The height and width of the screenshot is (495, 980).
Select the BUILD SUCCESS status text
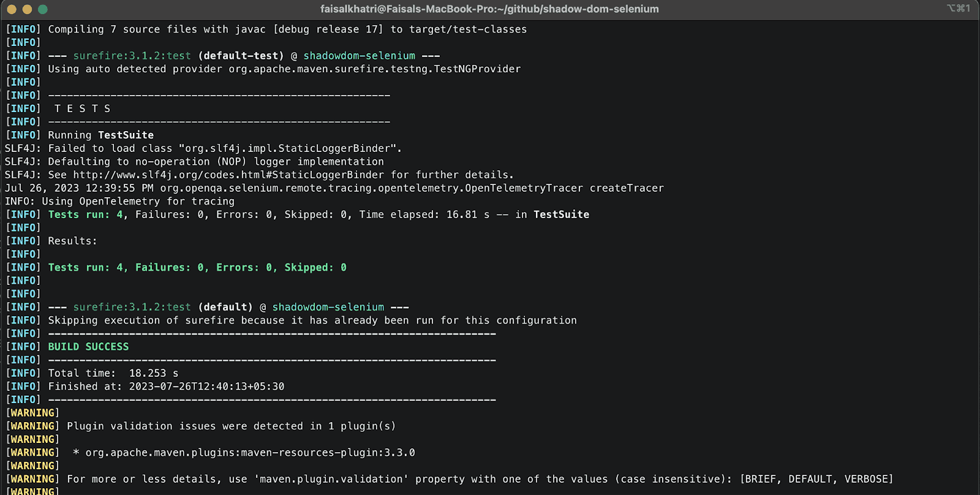(88, 346)
